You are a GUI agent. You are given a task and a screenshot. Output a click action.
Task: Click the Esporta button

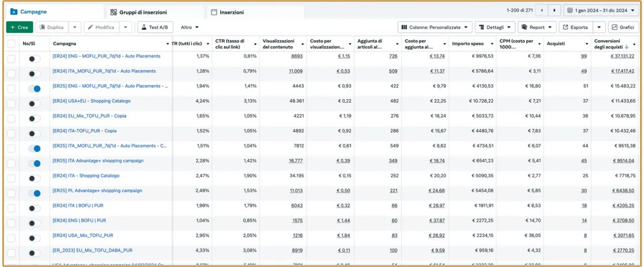click(x=576, y=28)
